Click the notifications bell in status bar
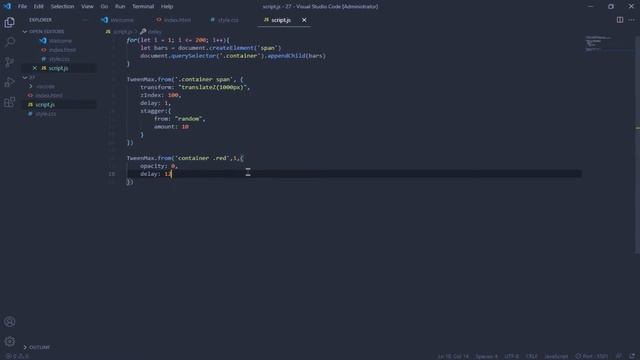The height and width of the screenshot is (360, 640). point(632,356)
